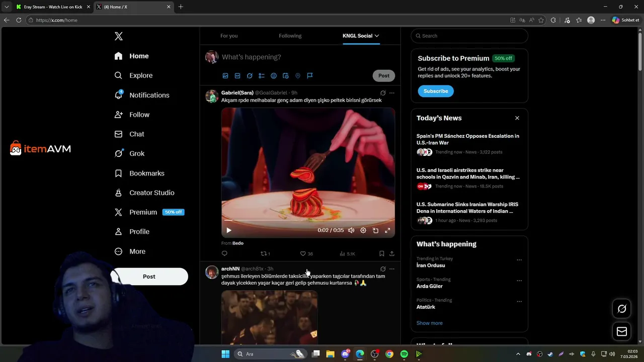Open Spotify from the taskbar
The width and height of the screenshot is (644, 362).
click(x=404, y=354)
